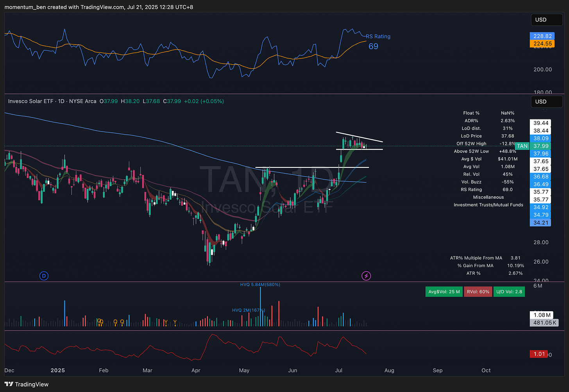Click the RVol: 60% red badge
This screenshot has width=569, height=392.
pos(478,292)
